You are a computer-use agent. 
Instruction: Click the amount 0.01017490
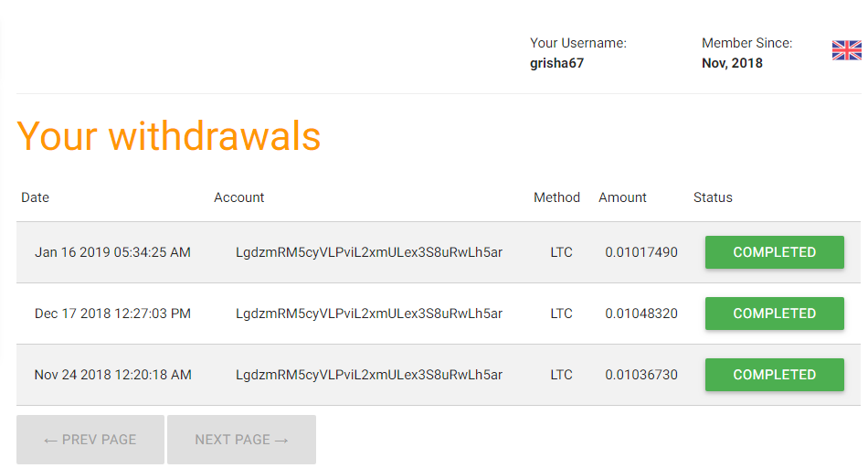(641, 252)
